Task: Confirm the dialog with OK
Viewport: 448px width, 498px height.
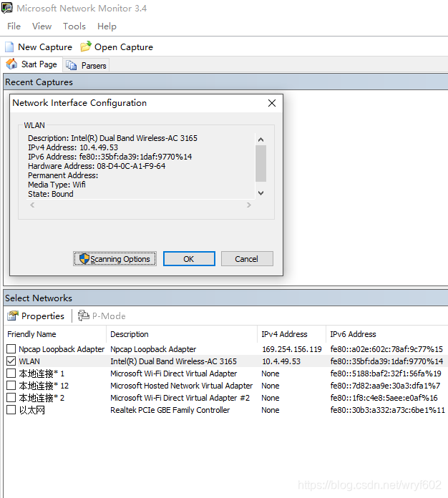Action: (189, 259)
